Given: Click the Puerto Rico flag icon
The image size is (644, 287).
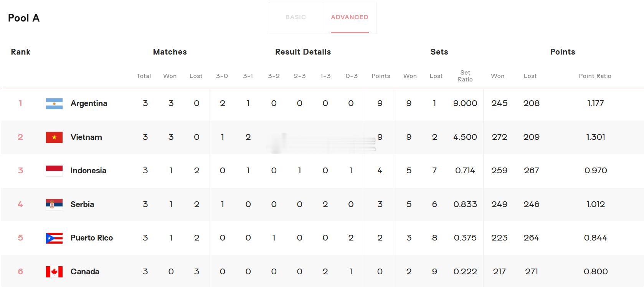Looking at the screenshot, I should click(54, 238).
